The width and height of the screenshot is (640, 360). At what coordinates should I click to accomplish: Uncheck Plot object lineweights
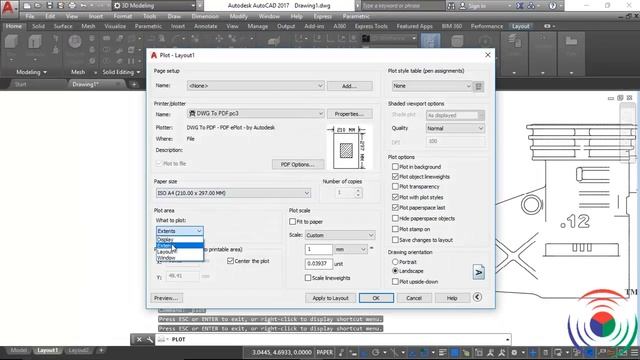coord(395,177)
